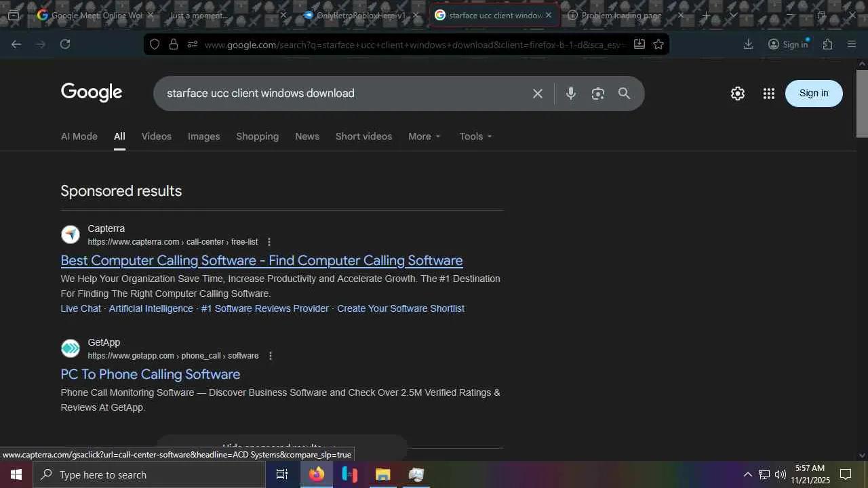Open the Google apps grid
868x488 pixels.
(768, 94)
